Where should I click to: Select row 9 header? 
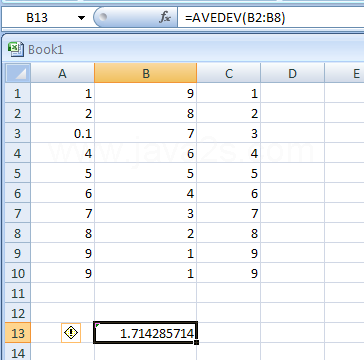click(18, 253)
